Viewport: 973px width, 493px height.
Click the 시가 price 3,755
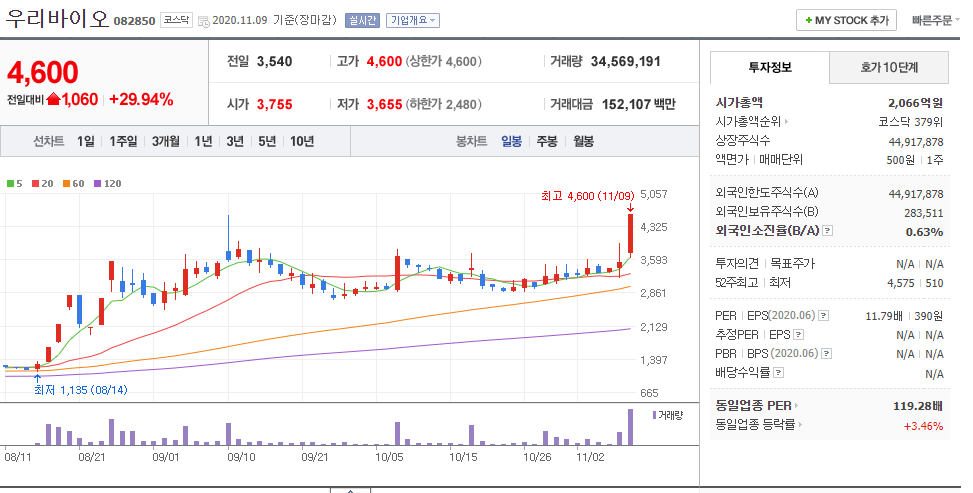pos(274,104)
